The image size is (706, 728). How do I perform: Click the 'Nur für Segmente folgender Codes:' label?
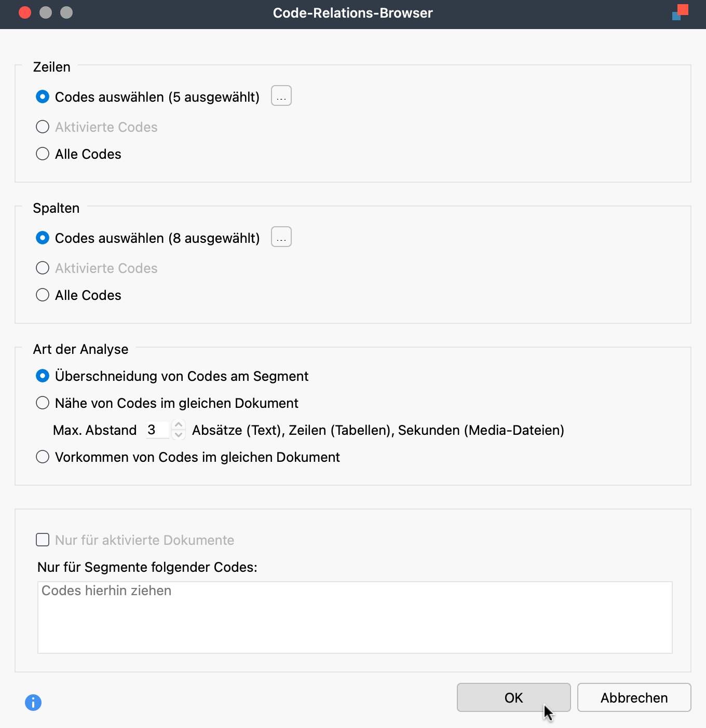147,567
